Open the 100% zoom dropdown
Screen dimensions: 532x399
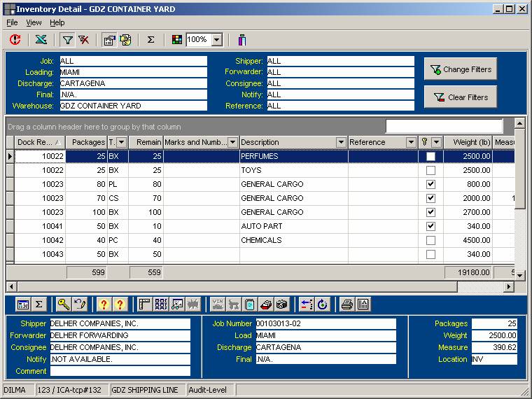click(x=216, y=40)
